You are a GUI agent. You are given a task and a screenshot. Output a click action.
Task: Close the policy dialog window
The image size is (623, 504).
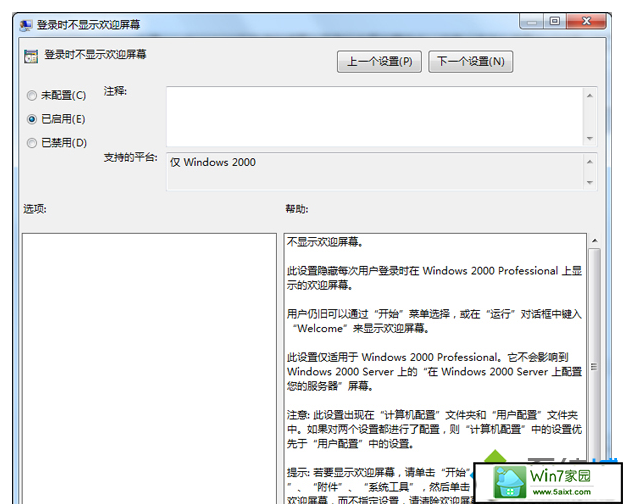(x=586, y=21)
